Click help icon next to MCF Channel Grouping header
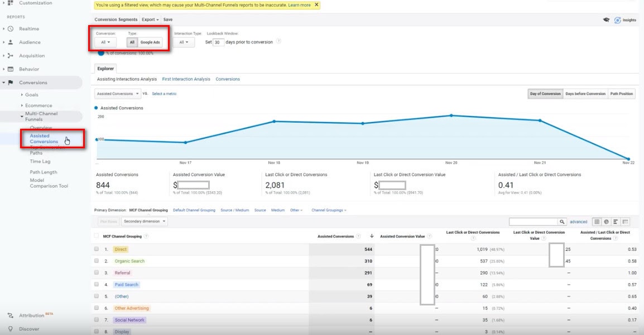Image resolution: width=644 pixels, height=335 pixels. click(146, 236)
